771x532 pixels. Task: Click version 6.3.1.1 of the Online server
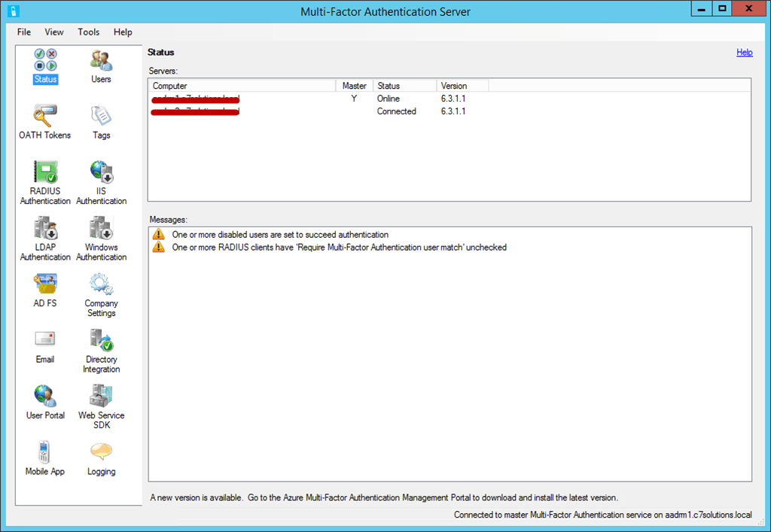tap(453, 99)
